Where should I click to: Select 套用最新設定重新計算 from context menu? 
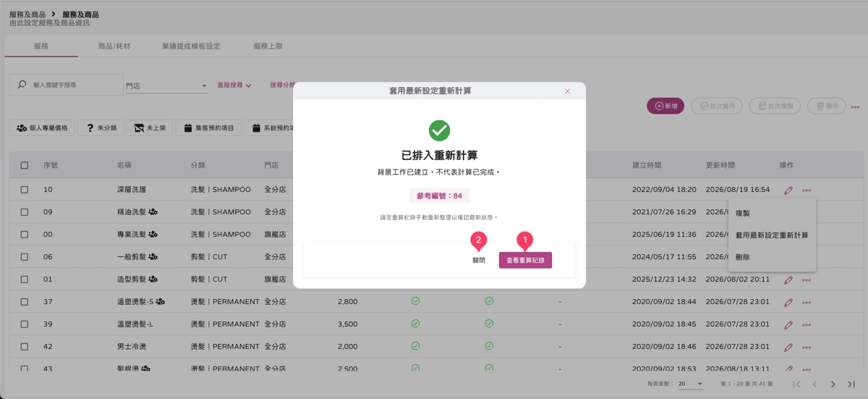click(x=772, y=235)
